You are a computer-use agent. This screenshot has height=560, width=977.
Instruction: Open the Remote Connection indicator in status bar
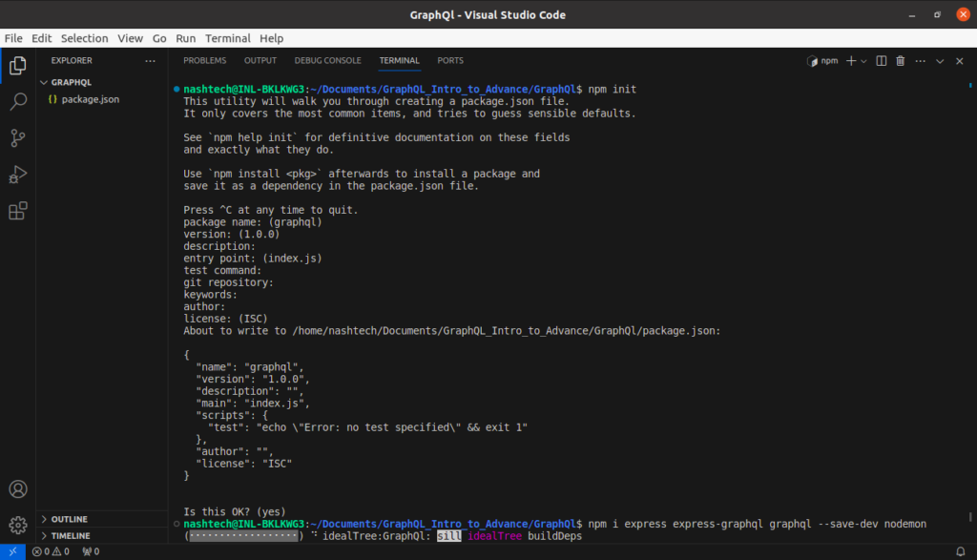12,551
